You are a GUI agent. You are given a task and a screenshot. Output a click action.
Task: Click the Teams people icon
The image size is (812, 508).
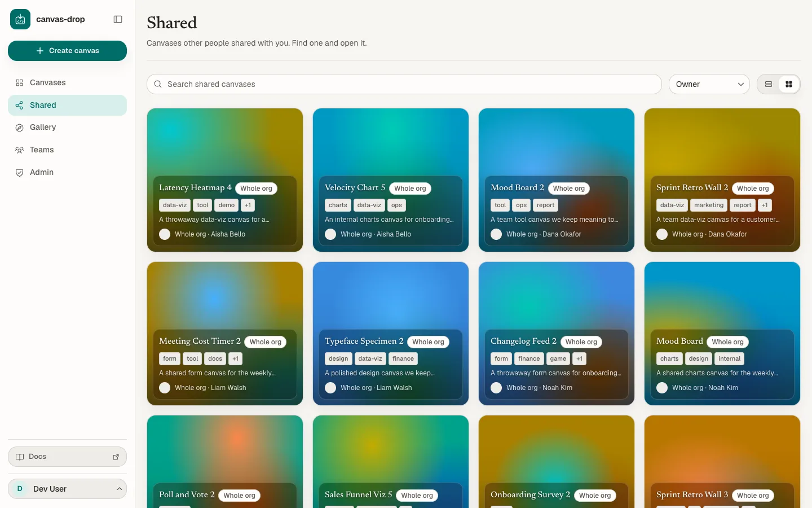click(19, 150)
